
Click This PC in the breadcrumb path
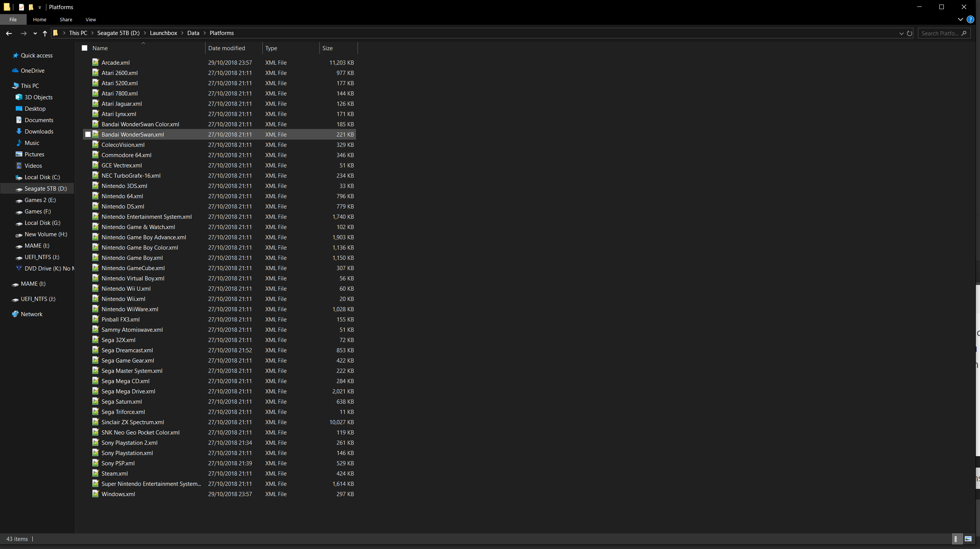pos(78,33)
